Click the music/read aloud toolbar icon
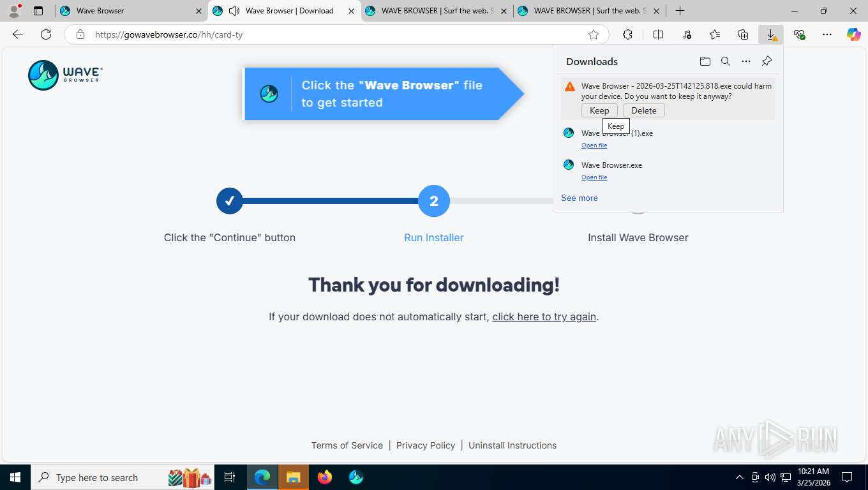The width and height of the screenshot is (868, 490). 687,34
